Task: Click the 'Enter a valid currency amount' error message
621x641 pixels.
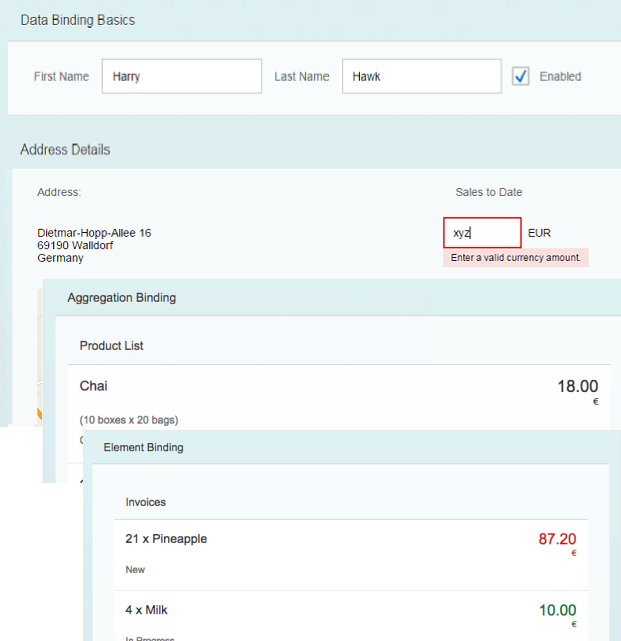Action: pyautogui.click(x=515, y=258)
